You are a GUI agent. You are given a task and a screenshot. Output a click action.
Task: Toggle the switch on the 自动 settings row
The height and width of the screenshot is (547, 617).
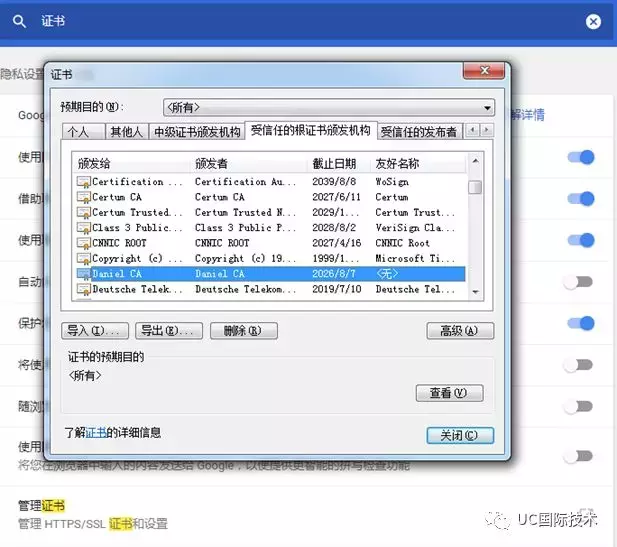(578, 282)
